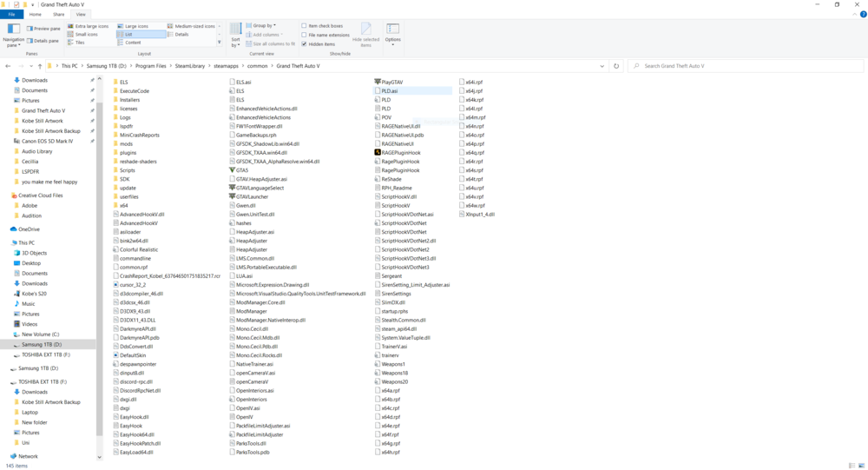Select the PLD.asi file
The image size is (868, 470).
pyautogui.click(x=389, y=91)
